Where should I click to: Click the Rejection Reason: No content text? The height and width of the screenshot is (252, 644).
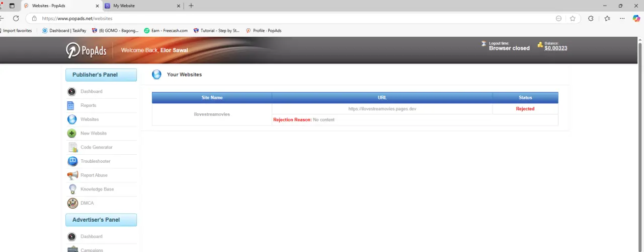tap(304, 120)
